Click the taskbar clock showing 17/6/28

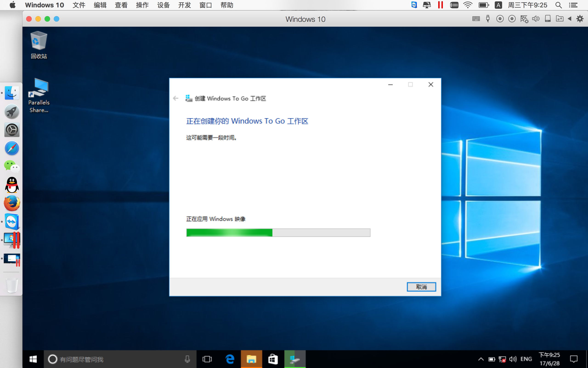tap(550, 359)
